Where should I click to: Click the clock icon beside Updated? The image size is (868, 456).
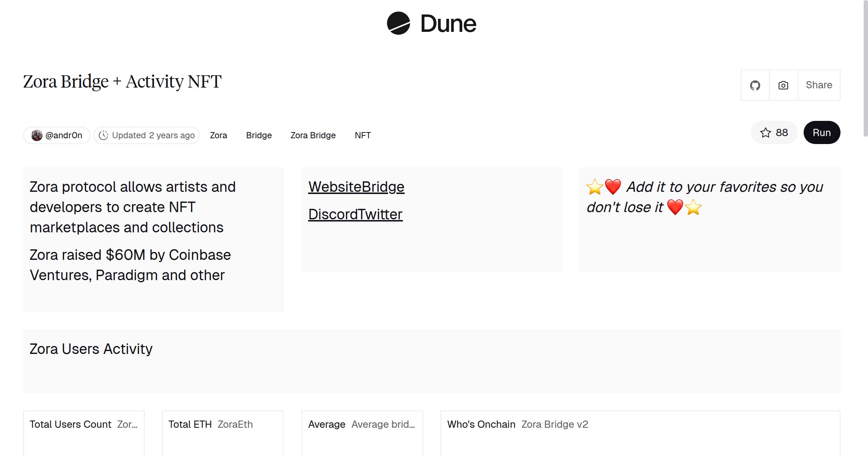[x=103, y=135]
